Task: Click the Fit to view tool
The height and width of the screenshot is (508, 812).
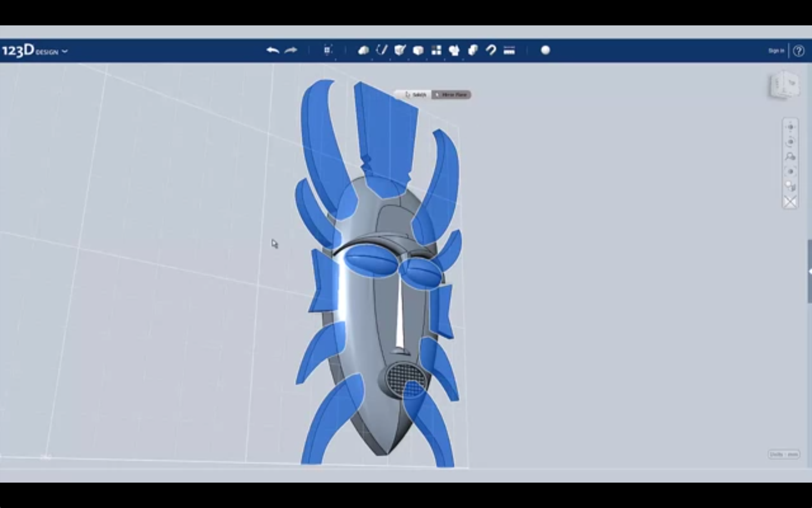Action: [790, 172]
